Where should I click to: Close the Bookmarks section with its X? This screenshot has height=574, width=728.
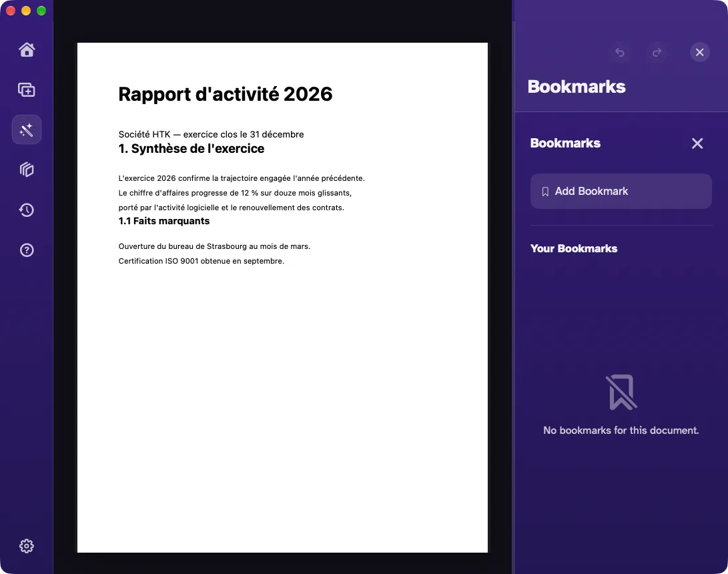tap(697, 143)
